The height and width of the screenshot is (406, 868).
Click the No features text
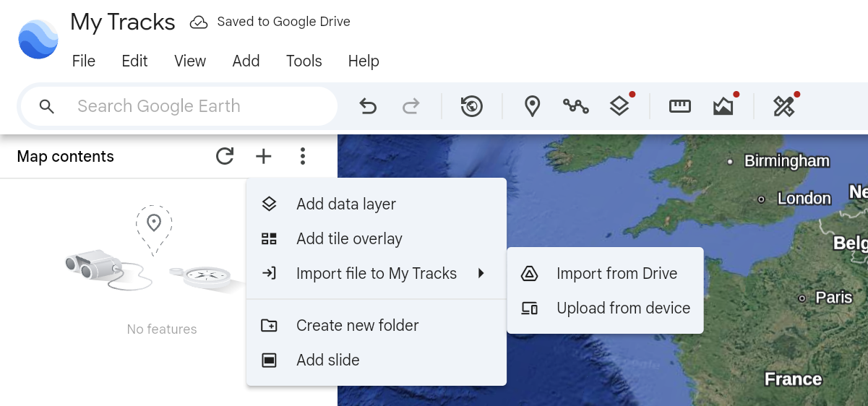[162, 329]
